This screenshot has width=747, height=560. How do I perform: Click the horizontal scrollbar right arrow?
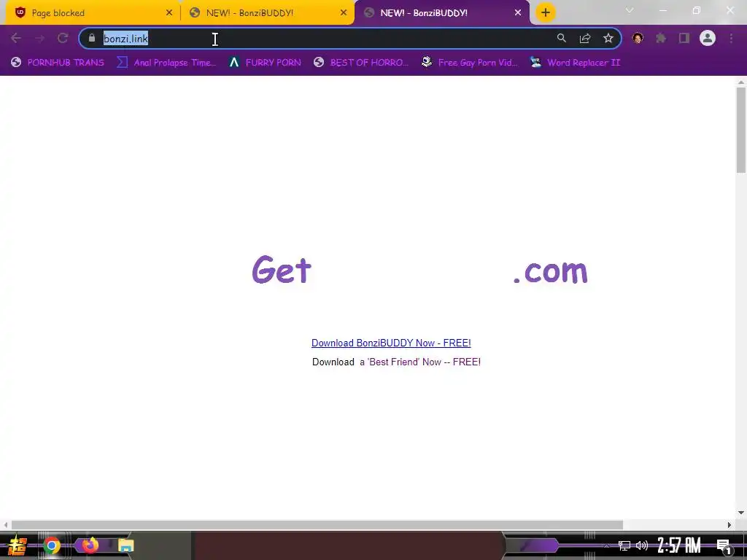pos(729,525)
